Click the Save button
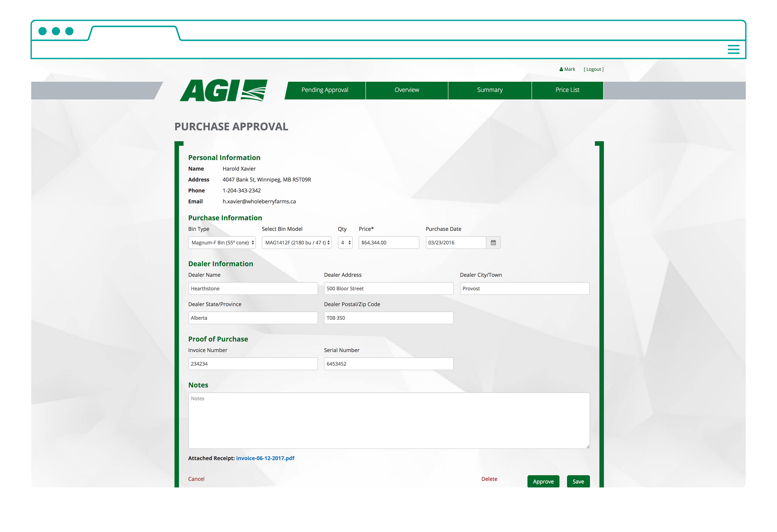777x532 pixels. (x=578, y=482)
